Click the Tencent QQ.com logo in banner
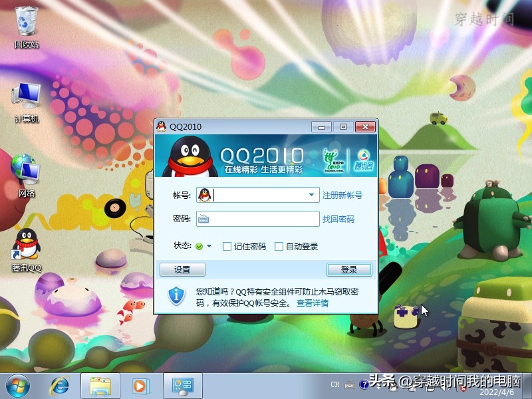532x399 pixels. click(363, 160)
